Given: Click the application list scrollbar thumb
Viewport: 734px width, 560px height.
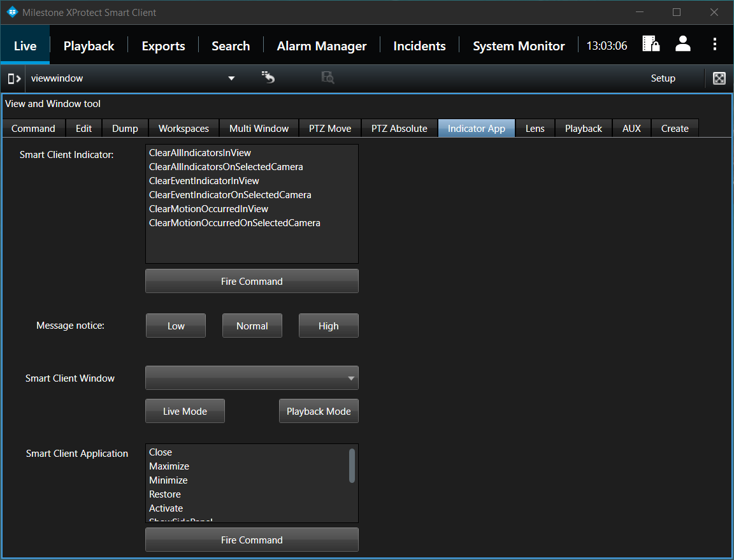Looking at the screenshot, I should pyautogui.click(x=352, y=466).
